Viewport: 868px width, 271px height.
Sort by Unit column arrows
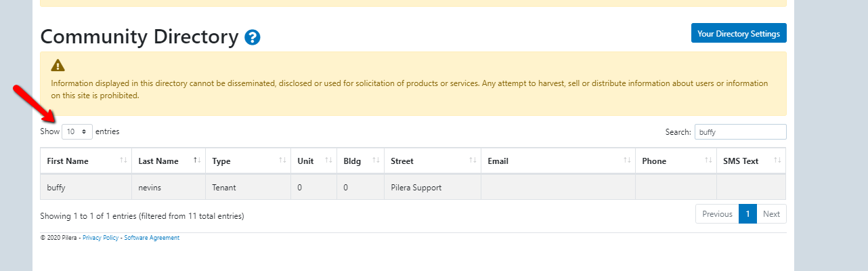(328, 161)
